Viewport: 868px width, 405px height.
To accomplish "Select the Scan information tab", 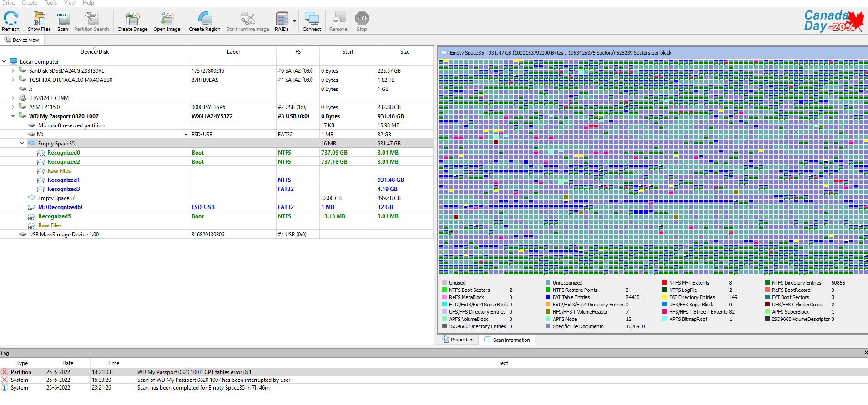I will (x=507, y=340).
